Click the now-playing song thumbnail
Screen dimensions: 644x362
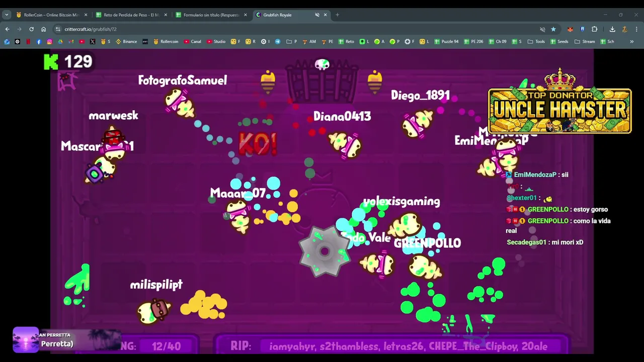pyautogui.click(x=26, y=340)
